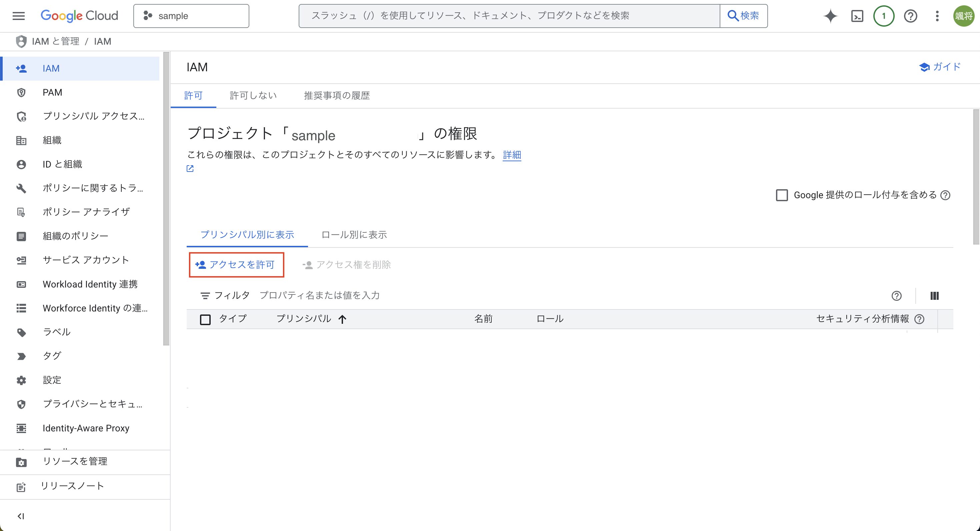Select ロール別に表示 view tab
The height and width of the screenshot is (531, 980).
click(354, 235)
